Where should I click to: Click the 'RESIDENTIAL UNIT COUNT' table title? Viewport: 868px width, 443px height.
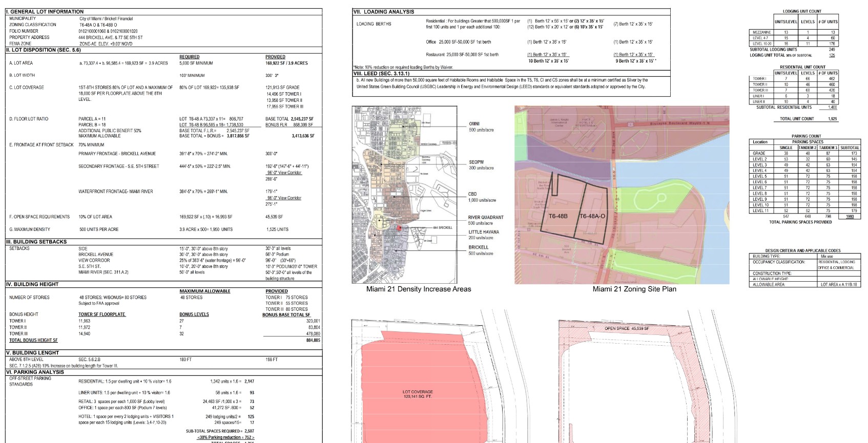coord(802,67)
